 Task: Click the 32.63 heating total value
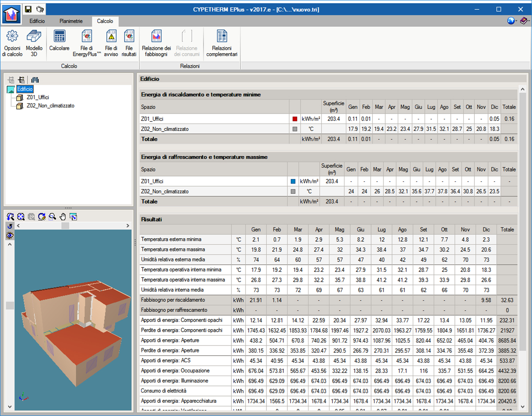pos(507,300)
